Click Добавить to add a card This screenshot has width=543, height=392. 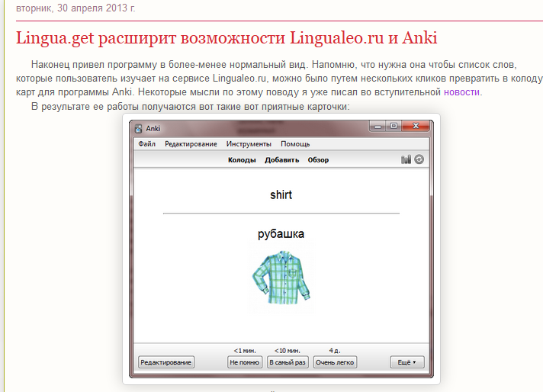tap(281, 160)
